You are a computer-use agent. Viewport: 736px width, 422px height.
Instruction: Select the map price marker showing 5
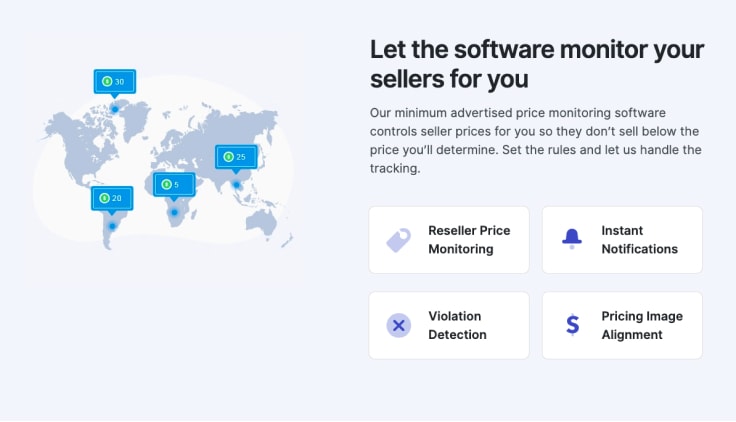(173, 184)
